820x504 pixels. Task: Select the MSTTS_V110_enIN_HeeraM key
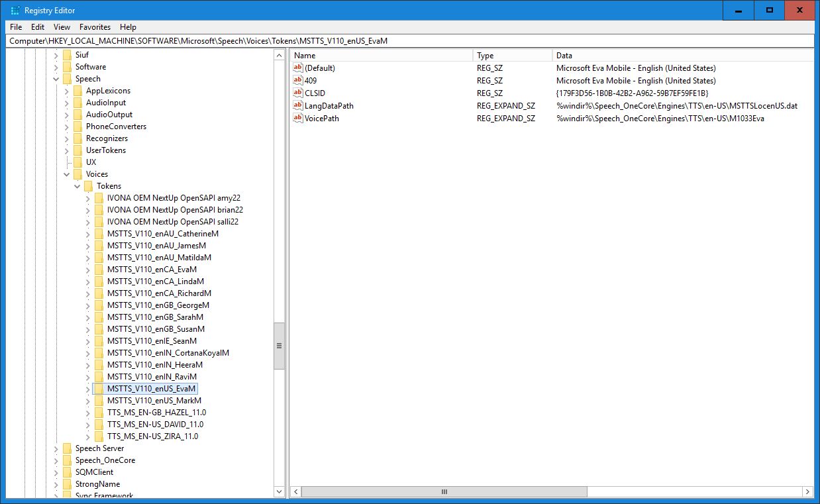pyautogui.click(x=154, y=365)
